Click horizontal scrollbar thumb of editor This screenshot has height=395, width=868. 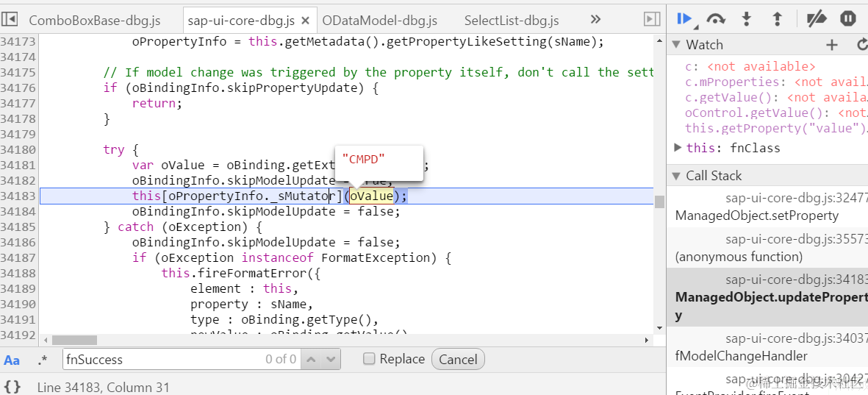pos(75,340)
